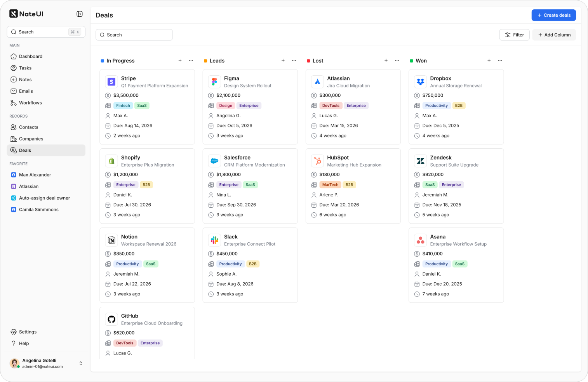This screenshot has height=382, width=588.
Task: Open Auto-assign deal owner favorite
Action: [x=46, y=198]
